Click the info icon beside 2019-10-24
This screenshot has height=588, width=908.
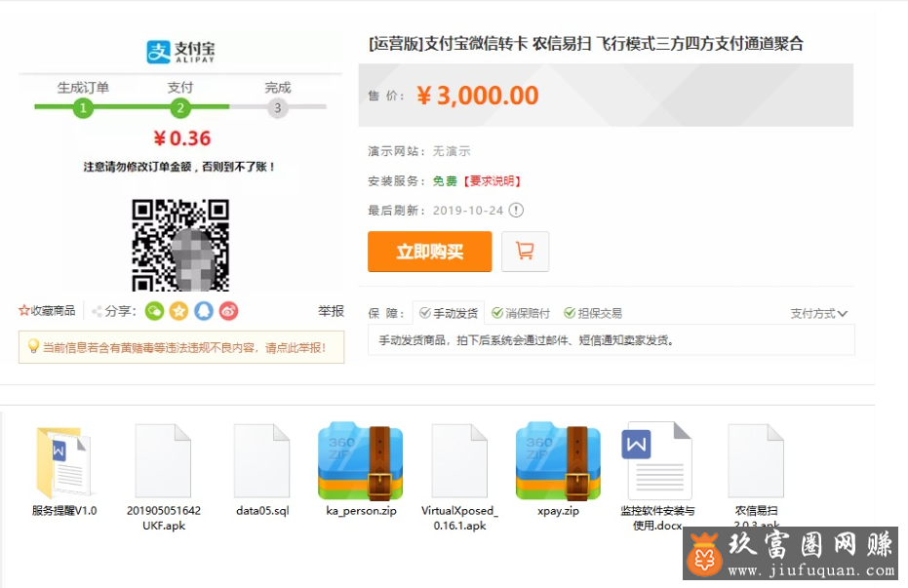point(516,210)
